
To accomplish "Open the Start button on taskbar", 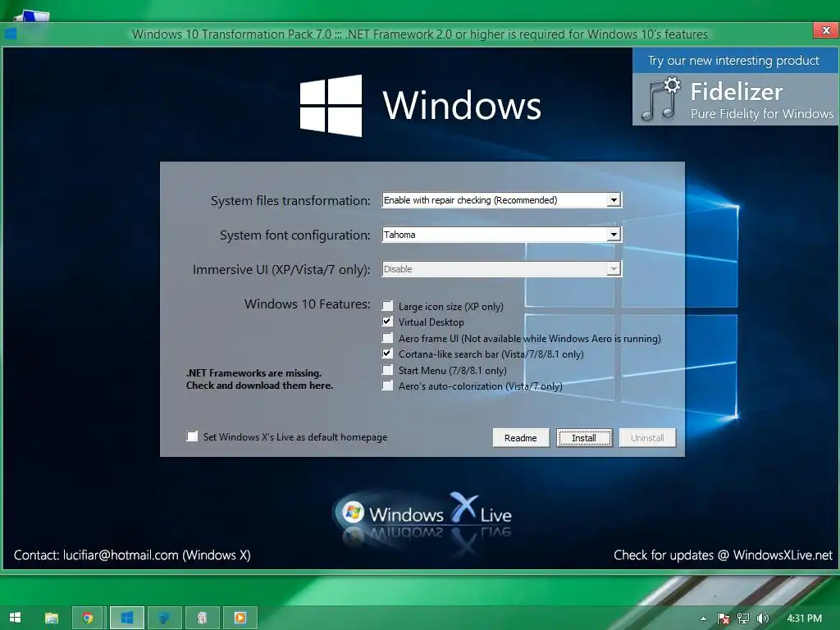I will click(x=15, y=618).
